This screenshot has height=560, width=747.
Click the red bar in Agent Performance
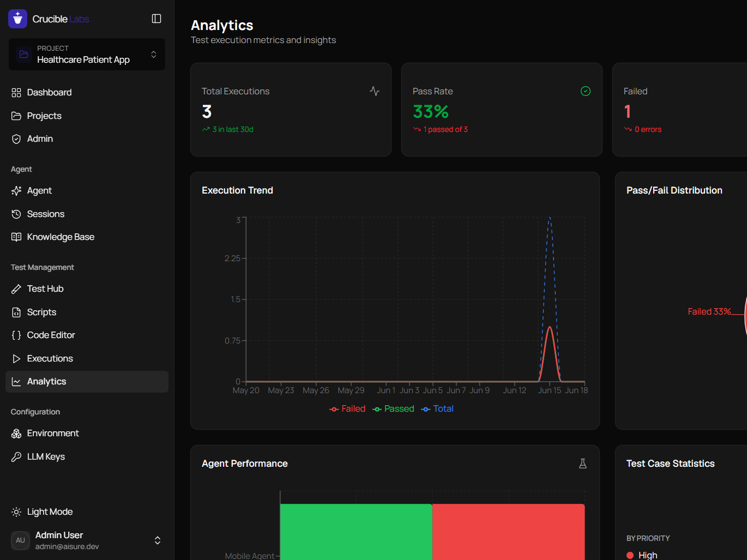(x=509, y=532)
